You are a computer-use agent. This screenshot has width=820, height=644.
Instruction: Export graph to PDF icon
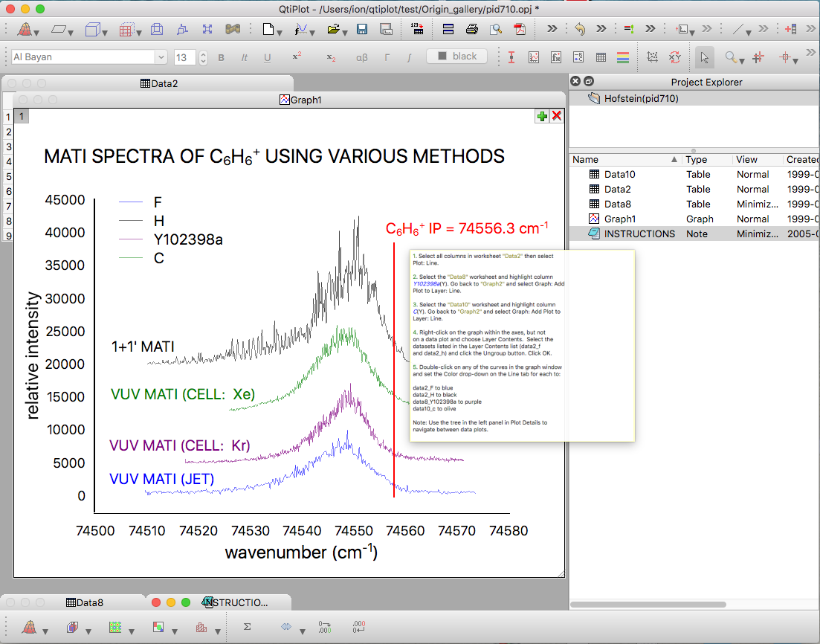click(x=520, y=30)
